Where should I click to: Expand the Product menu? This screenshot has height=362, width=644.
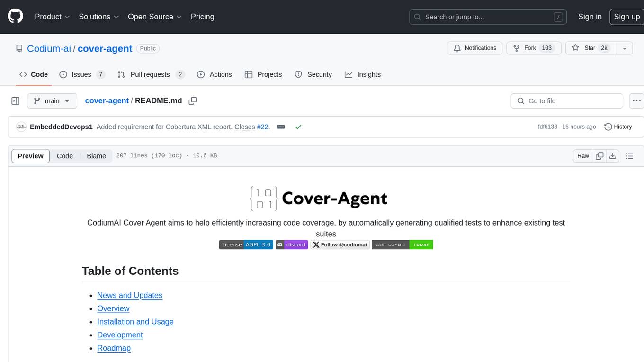(x=52, y=17)
